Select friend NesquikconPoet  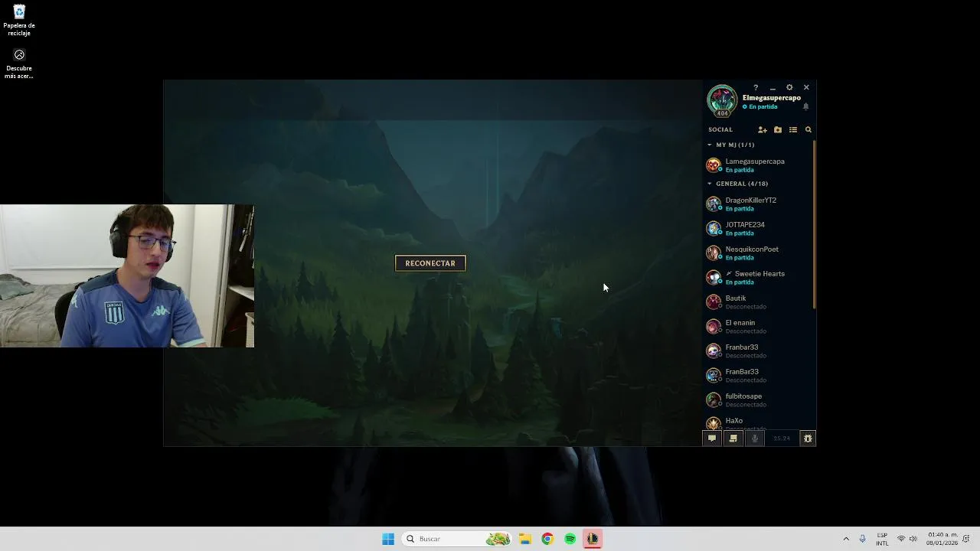(x=758, y=253)
